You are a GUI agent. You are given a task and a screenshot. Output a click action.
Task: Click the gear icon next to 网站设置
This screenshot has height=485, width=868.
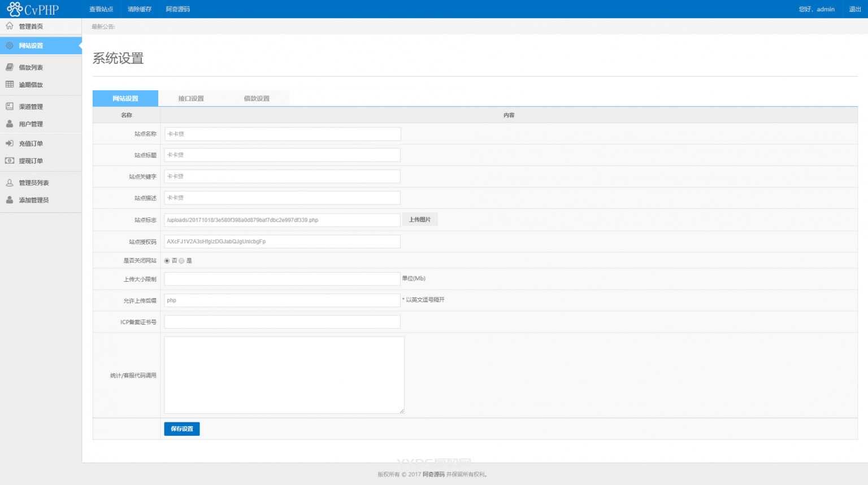click(x=10, y=46)
